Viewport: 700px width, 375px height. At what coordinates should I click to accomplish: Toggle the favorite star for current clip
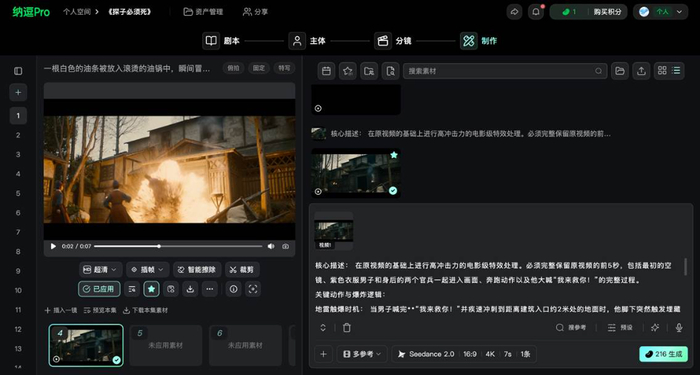coord(151,289)
